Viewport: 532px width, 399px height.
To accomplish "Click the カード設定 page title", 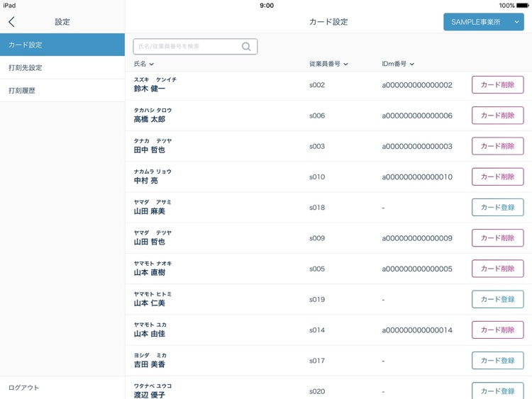I will (x=328, y=22).
